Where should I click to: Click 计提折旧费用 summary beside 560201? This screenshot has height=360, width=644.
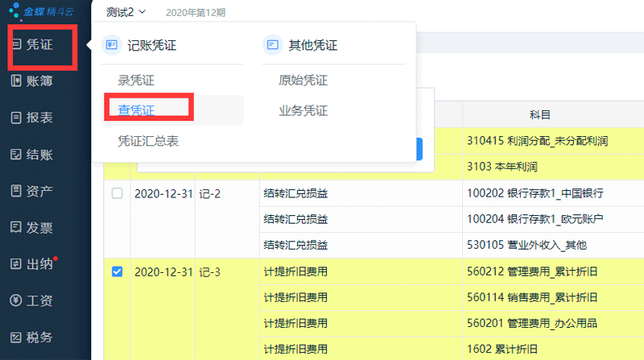click(295, 324)
